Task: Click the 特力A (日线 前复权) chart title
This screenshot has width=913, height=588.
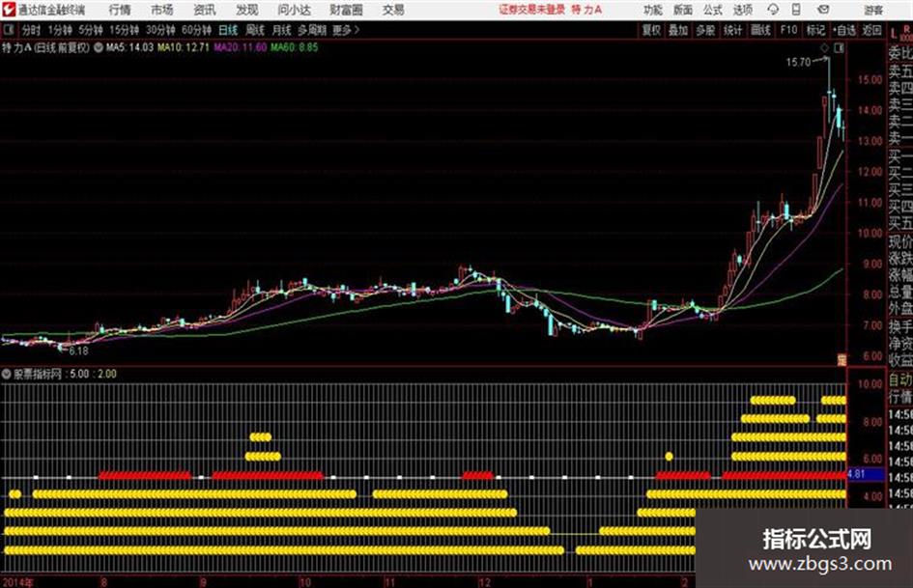Action: tap(46, 47)
